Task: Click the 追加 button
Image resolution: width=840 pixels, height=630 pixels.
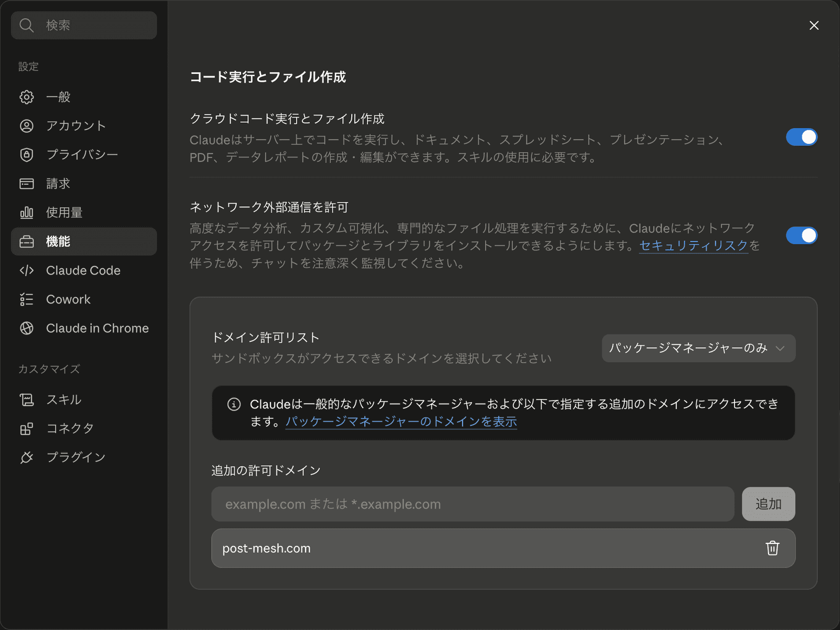Action: (x=769, y=504)
